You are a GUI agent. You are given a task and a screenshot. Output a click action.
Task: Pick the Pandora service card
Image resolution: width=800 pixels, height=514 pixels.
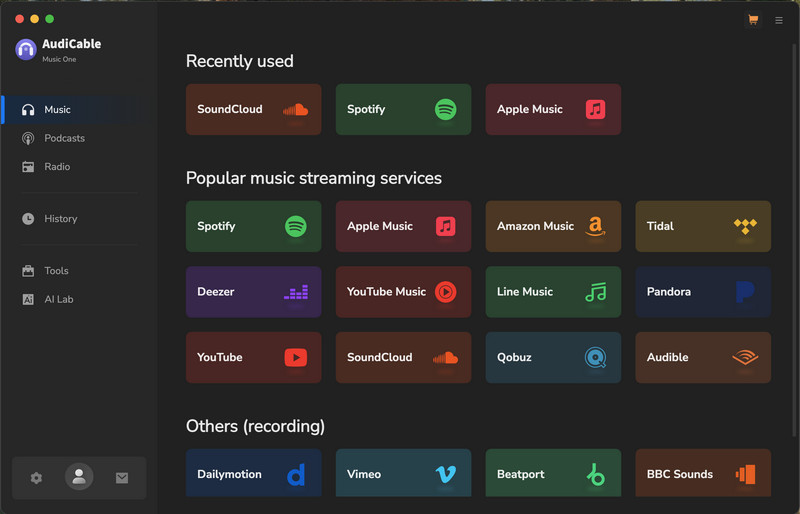pos(703,292)
